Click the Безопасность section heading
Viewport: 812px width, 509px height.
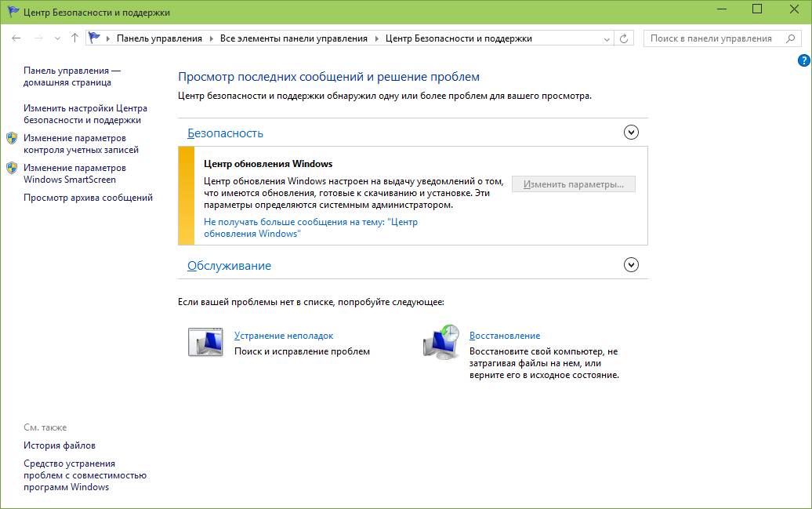(x=225, y=133)
